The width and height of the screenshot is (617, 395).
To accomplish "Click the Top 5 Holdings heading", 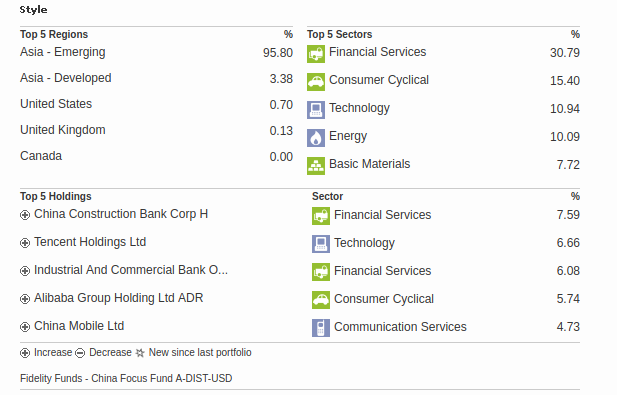I will pyautogui.click(x=56, y=196).
